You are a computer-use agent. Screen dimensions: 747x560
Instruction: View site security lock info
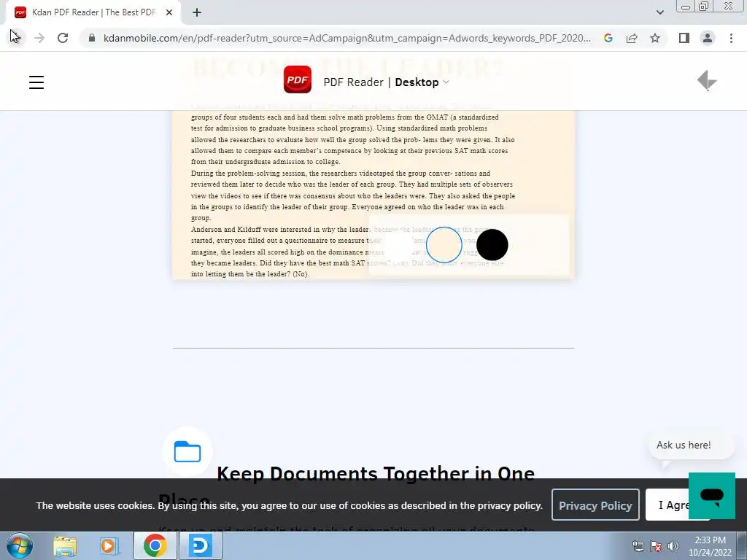click(92, 38)
